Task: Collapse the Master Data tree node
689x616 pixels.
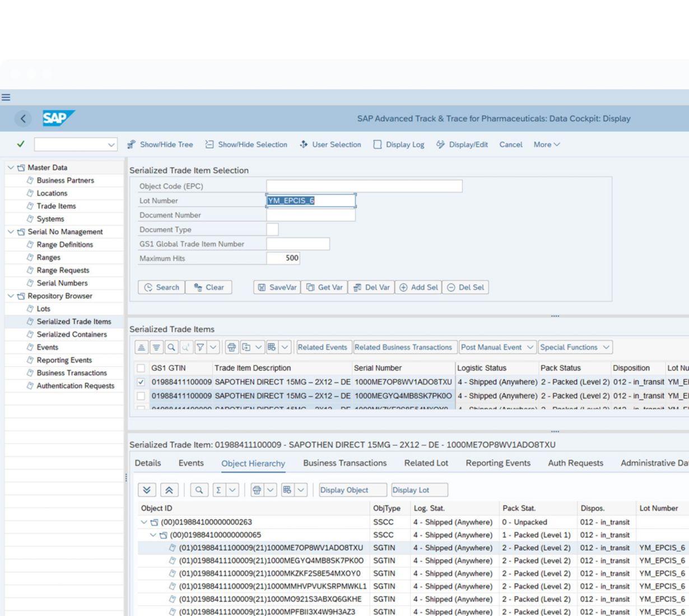Action: [x=11, y=167]
